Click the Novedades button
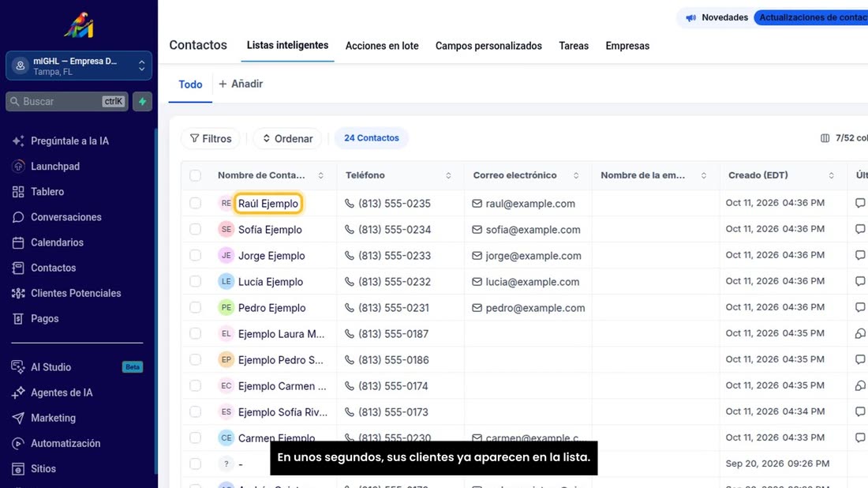868x488 pixels. [x=716, y=17]
